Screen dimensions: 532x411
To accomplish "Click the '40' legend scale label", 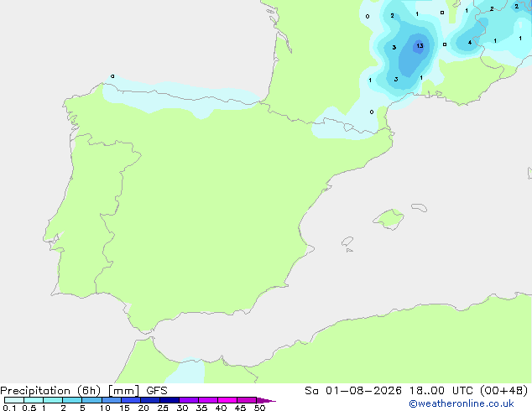I will pyautogui.click(x=221, y=408).
